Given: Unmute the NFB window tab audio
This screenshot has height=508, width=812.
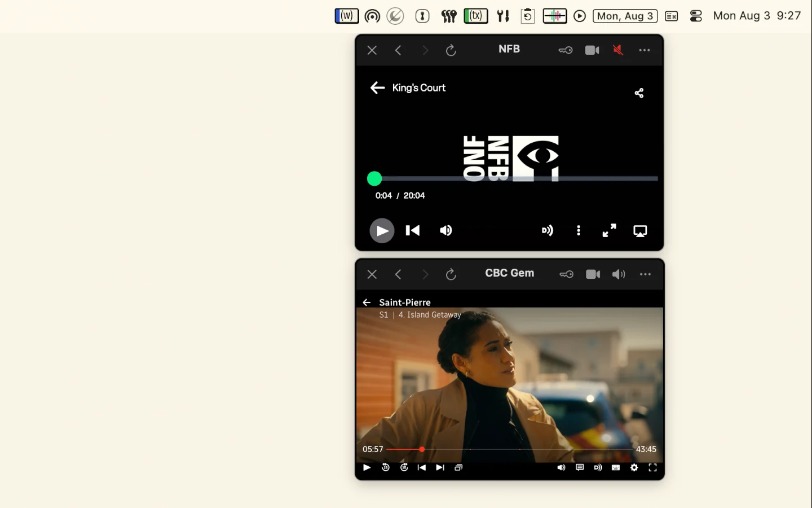Looking at the screenshot, I should click(618, 50).
